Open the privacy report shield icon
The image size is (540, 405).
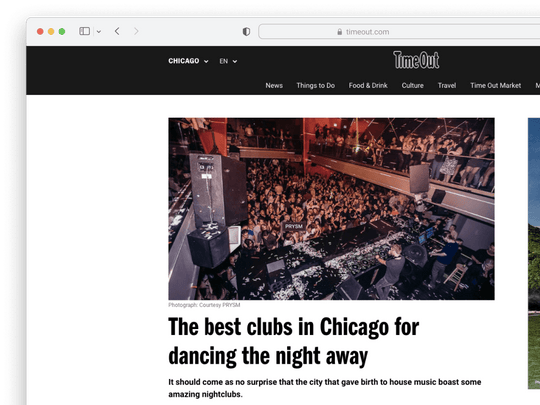point(246,32)
